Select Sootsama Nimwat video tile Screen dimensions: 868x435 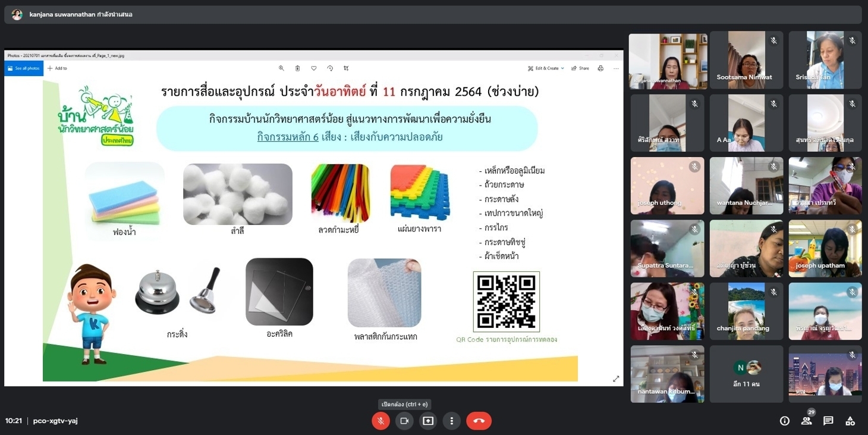pyautogui.click(x=746, y=60)
